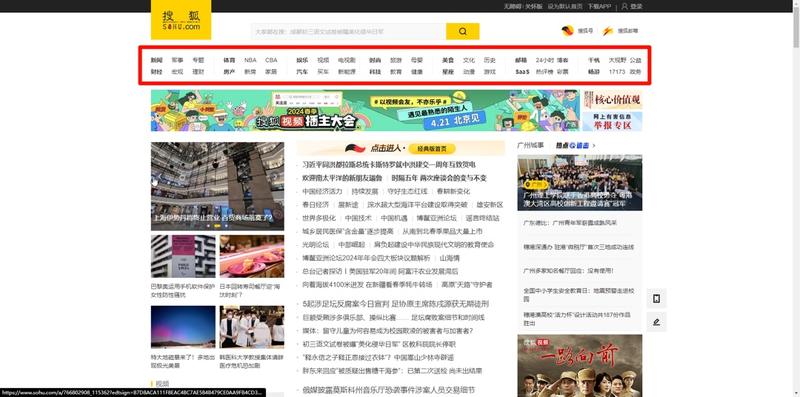Open aurora geomagnetic storm thumbnail

coord(183,327)
